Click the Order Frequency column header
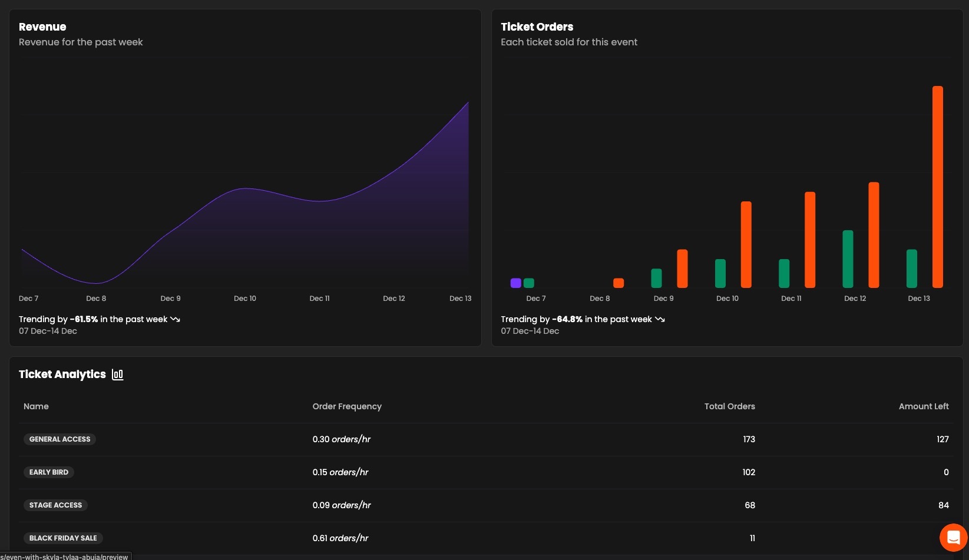 tap(347, 406)
